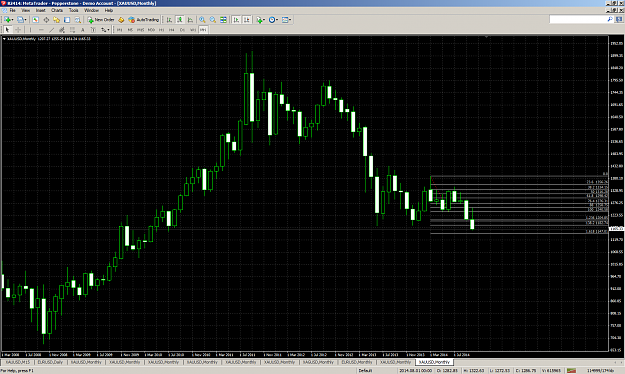
Task: Open the Profiles toolbar icon
Action: coord(20,20)
